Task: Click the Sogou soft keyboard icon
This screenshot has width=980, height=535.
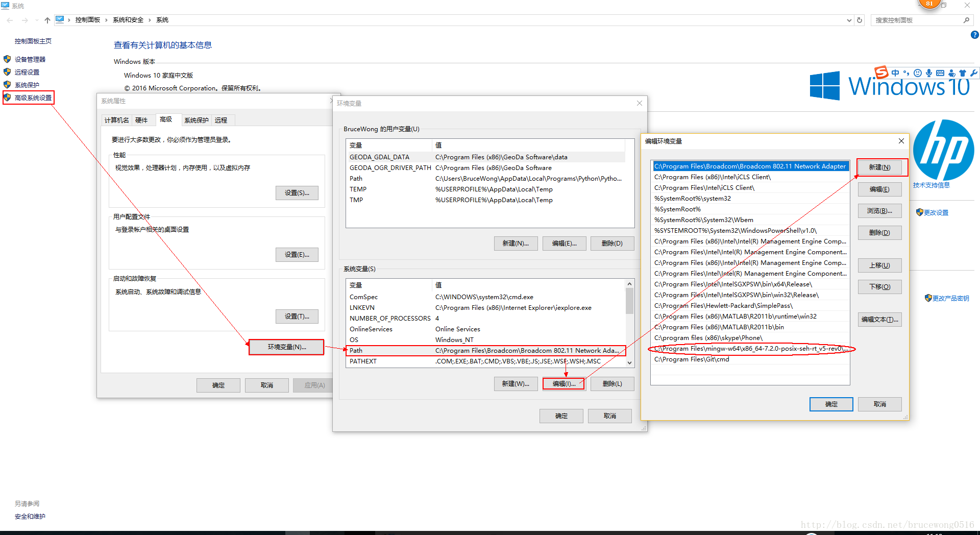Action: (940, 73)
